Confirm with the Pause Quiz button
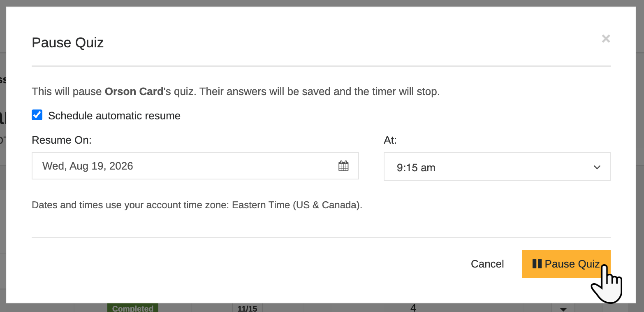 (x=566, y=264)
